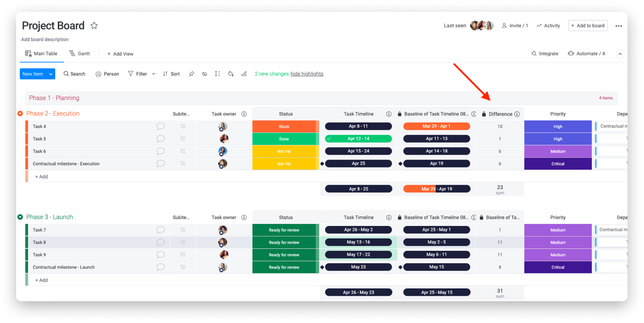Switch to the Gantt view
Viewport: 644px width, 323px height.
pos(79,53)
